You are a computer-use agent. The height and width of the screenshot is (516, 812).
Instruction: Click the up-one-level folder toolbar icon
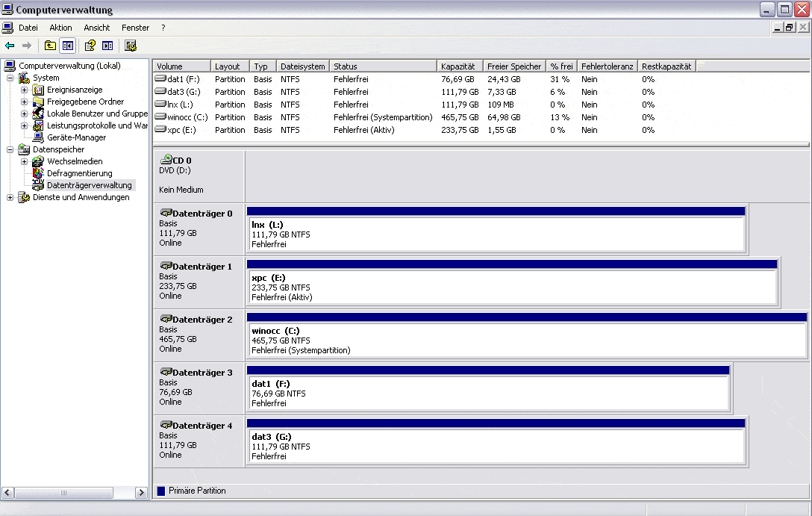(50, 46)
